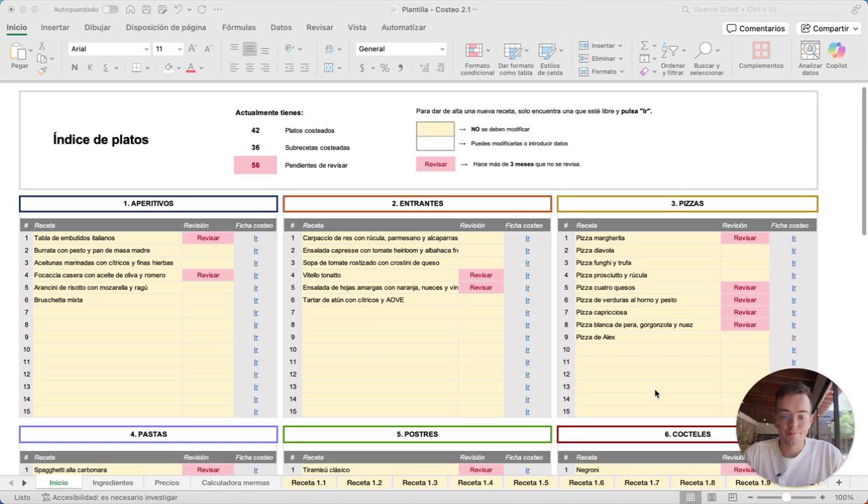This screenshot has width=868, height=504.
Task: Click the fill color bucket swatch
Action: click(168, 68)
